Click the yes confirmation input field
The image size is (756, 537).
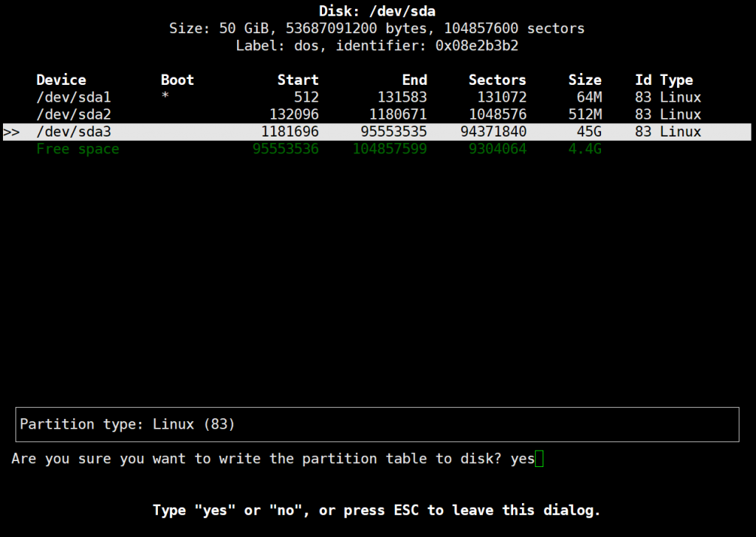524,458
